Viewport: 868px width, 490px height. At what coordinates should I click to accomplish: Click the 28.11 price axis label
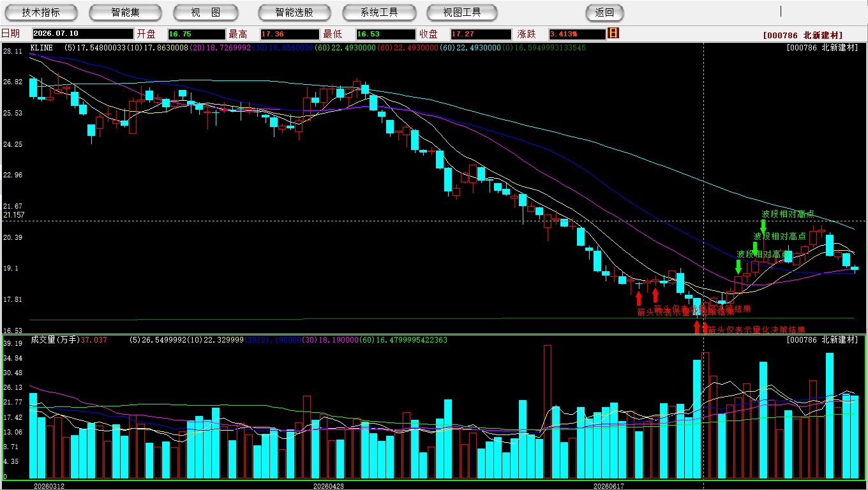tap(12, 51)
